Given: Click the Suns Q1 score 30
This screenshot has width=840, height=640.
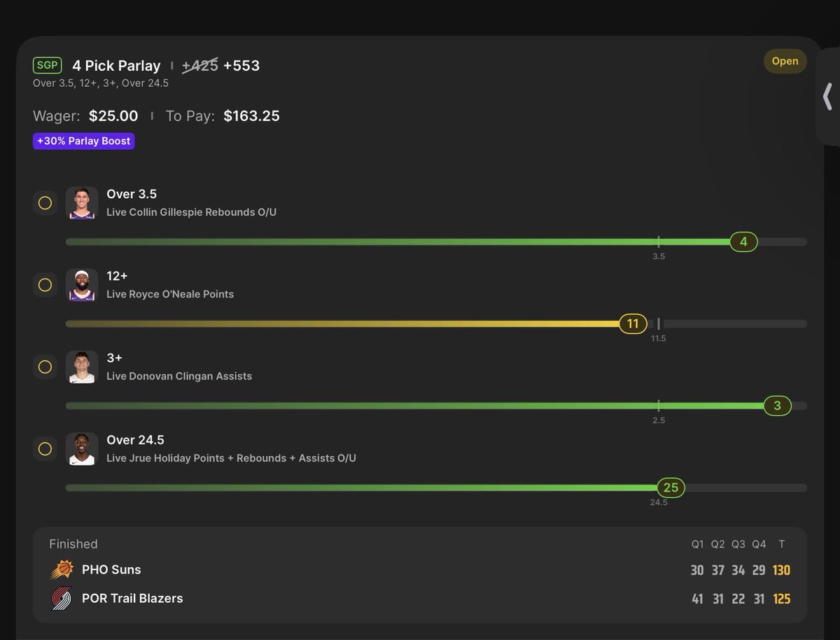Looking at the screenshot, I should [x=697, y=570].
